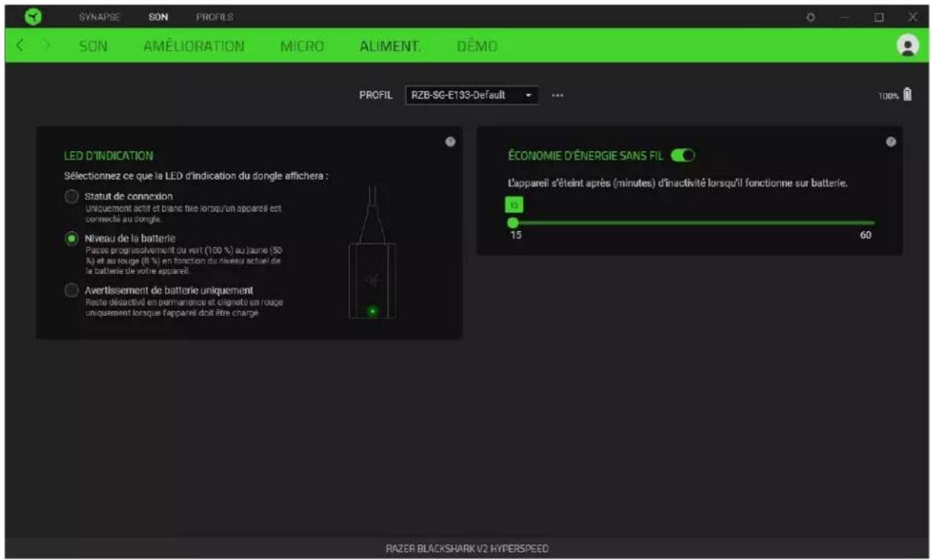Switch to the PROFILS top tab
This screenshot has width=931, height=560.
pyautogui.click(x=215, y=16)
